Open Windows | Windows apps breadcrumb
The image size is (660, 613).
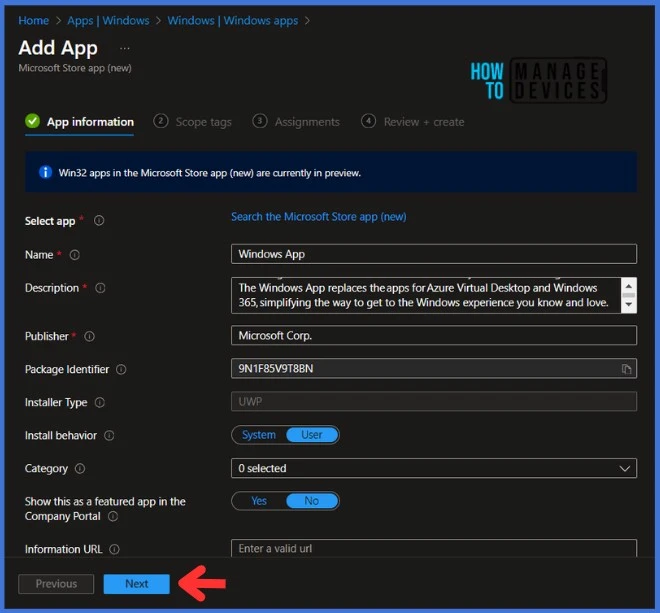point(233,21)
